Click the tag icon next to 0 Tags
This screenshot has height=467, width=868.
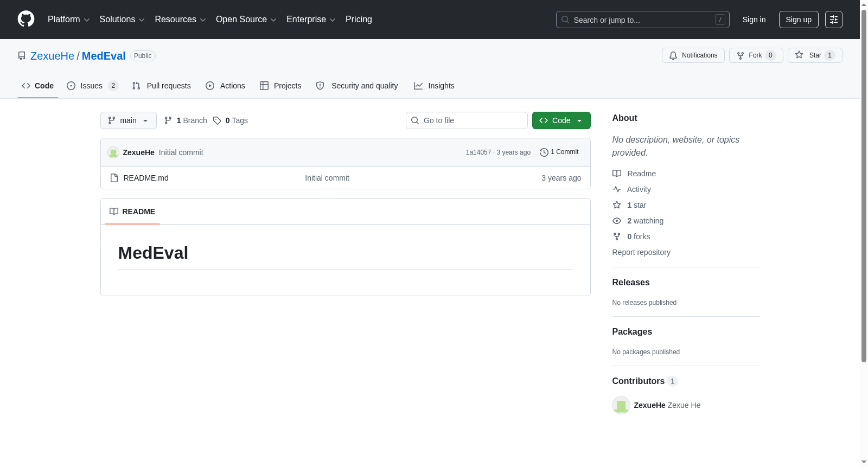(x=217, y=120)
